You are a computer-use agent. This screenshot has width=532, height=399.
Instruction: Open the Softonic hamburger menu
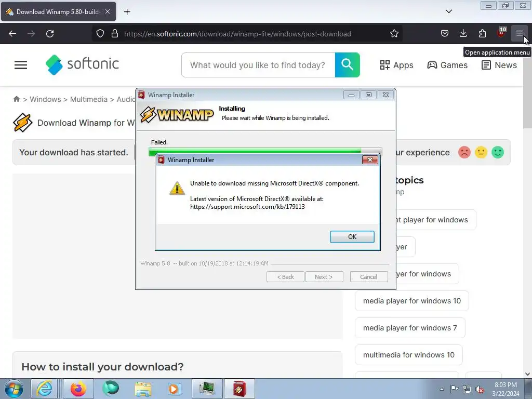pyautogui.click(x=21, y=65)
